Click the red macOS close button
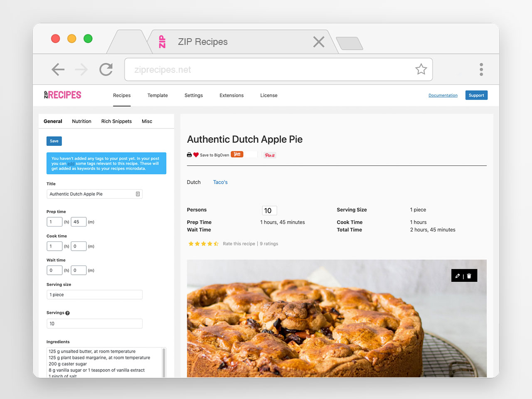532x399 pixels. point(55,39)
